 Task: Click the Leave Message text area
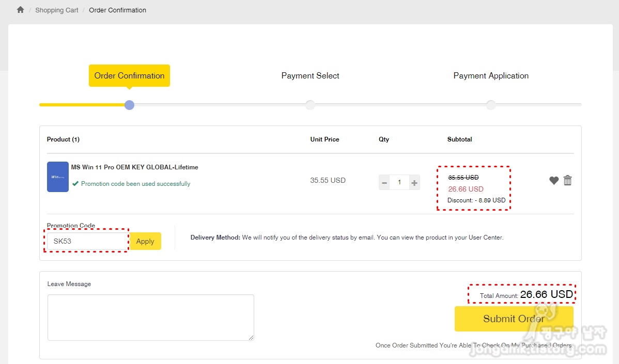point(151,318)
